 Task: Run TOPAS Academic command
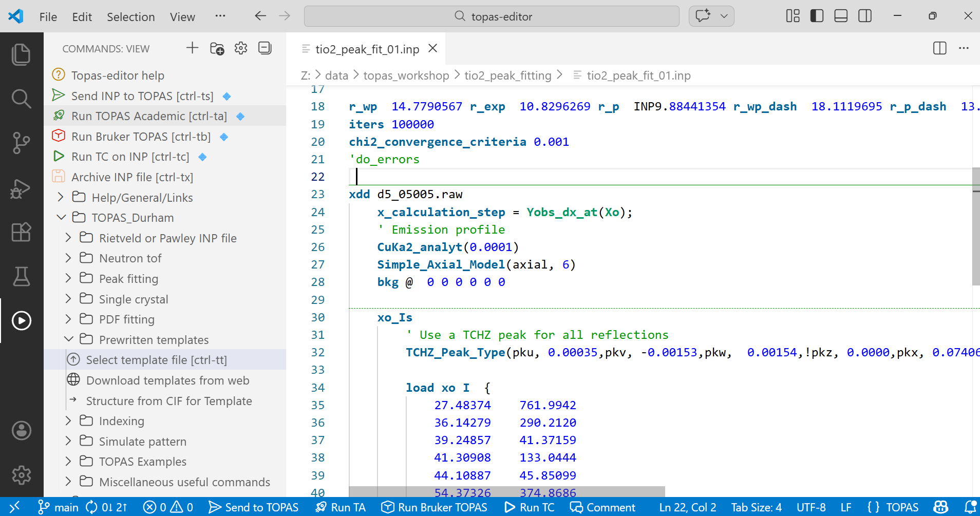149,116
